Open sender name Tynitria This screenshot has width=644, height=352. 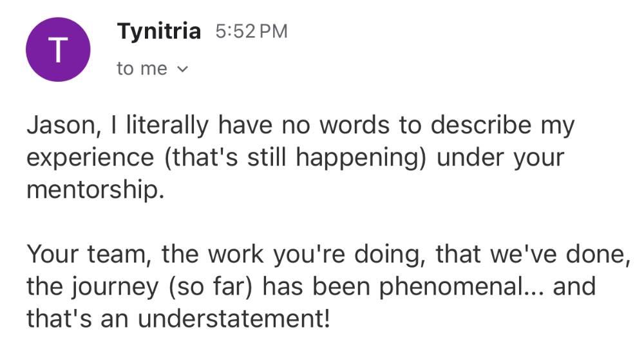[x=159, y=31]
